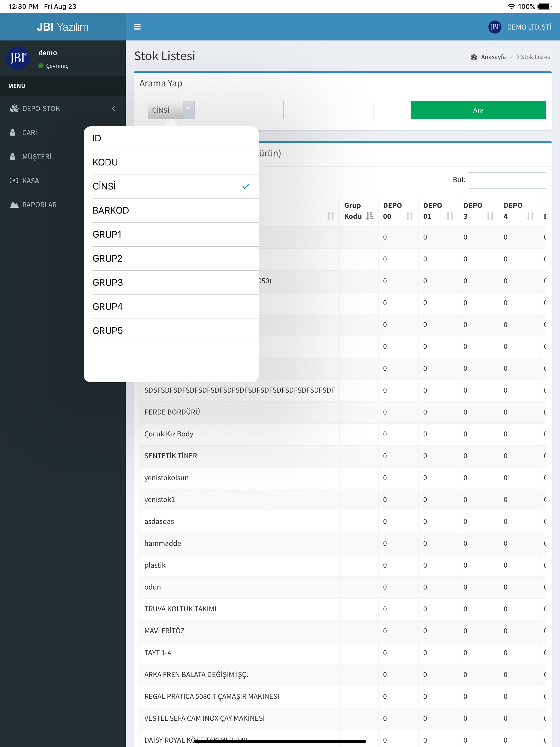Click the MAVİ FRİTÖZ row
This screenshot has width=560, height=747.
(343, 631)
